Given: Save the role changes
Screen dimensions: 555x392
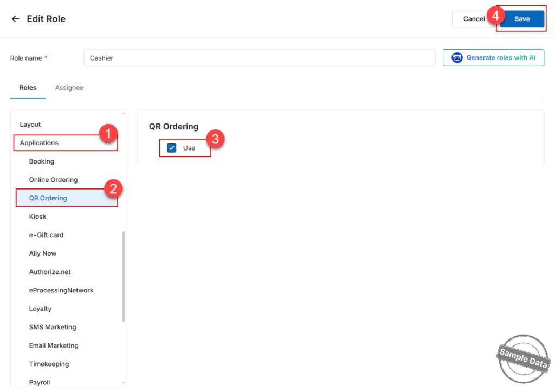Looking at the screenshot, I should click(522, 19).
